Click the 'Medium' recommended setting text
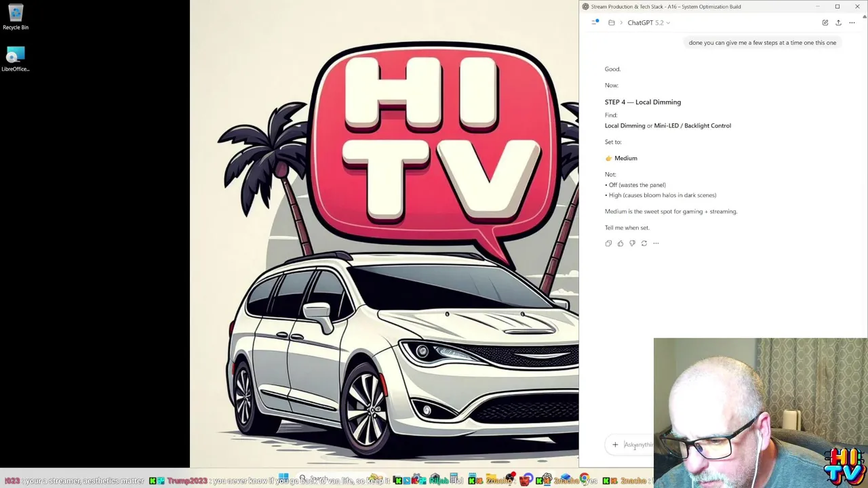 625,158
